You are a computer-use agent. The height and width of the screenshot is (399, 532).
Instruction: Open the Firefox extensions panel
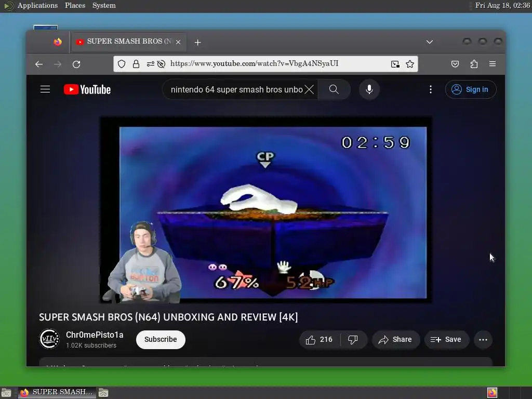tap(474, 64)
